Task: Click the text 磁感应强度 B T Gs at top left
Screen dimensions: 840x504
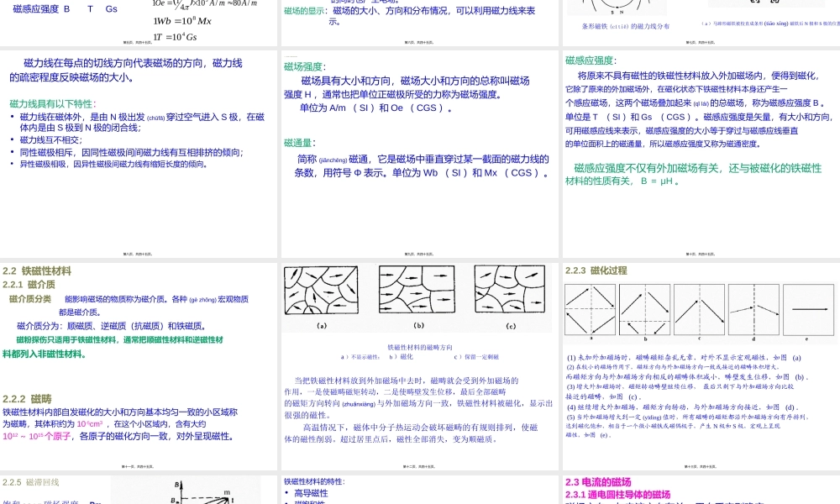Action: [x=65, y=8]
